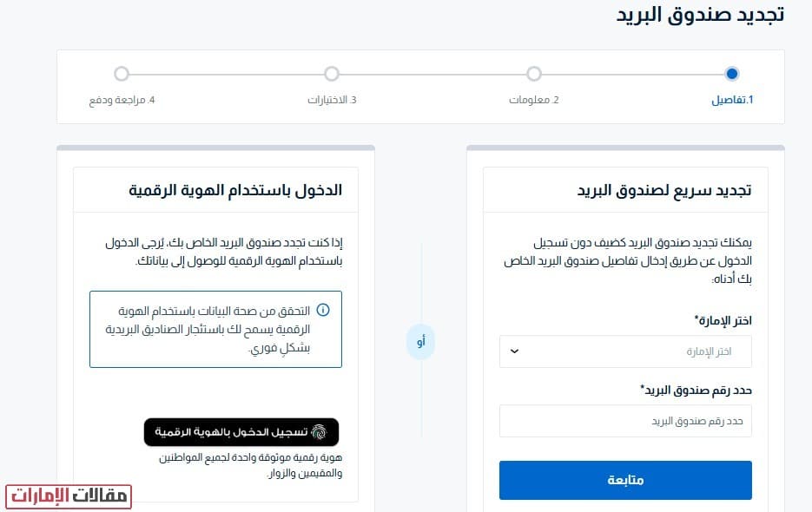The image size is (812, 512).
Task: Select the مراجعة ودفع step label
Action: point(122,100)
